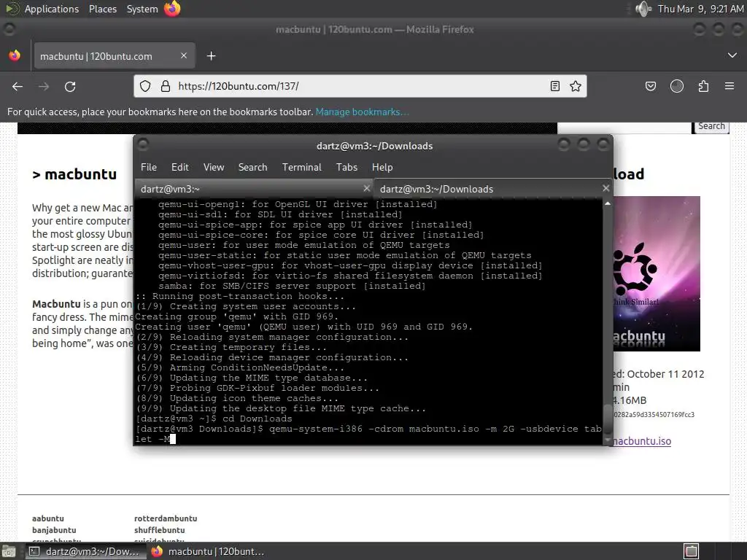Click the webpage Search button
Image resolution: width=747 pixels, height=560 pixels.
[x=711, y=127]
